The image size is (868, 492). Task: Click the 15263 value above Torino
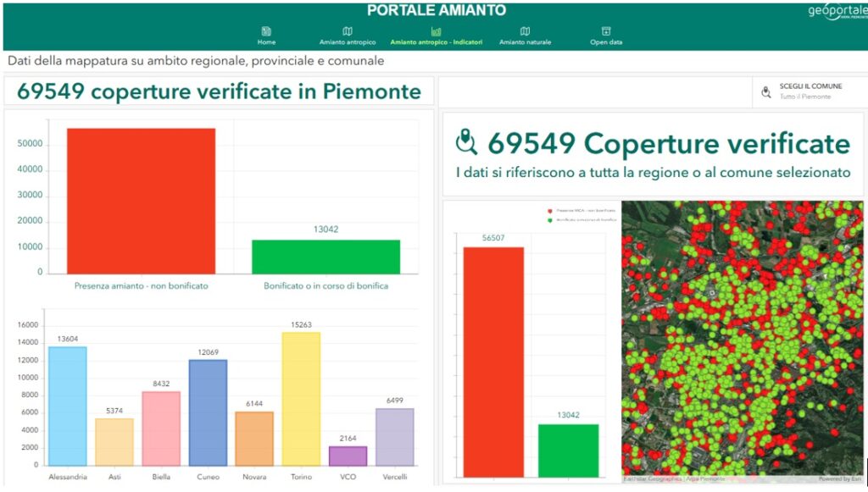click(301, 325)
